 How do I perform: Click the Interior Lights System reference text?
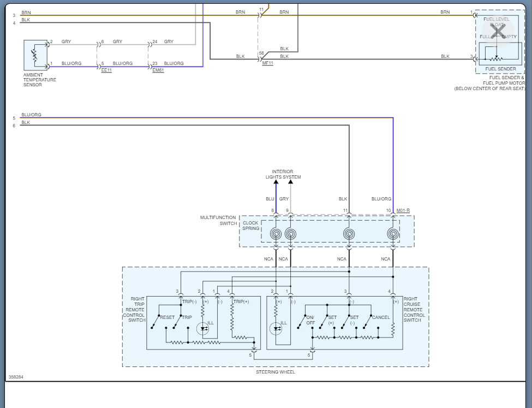283,174
